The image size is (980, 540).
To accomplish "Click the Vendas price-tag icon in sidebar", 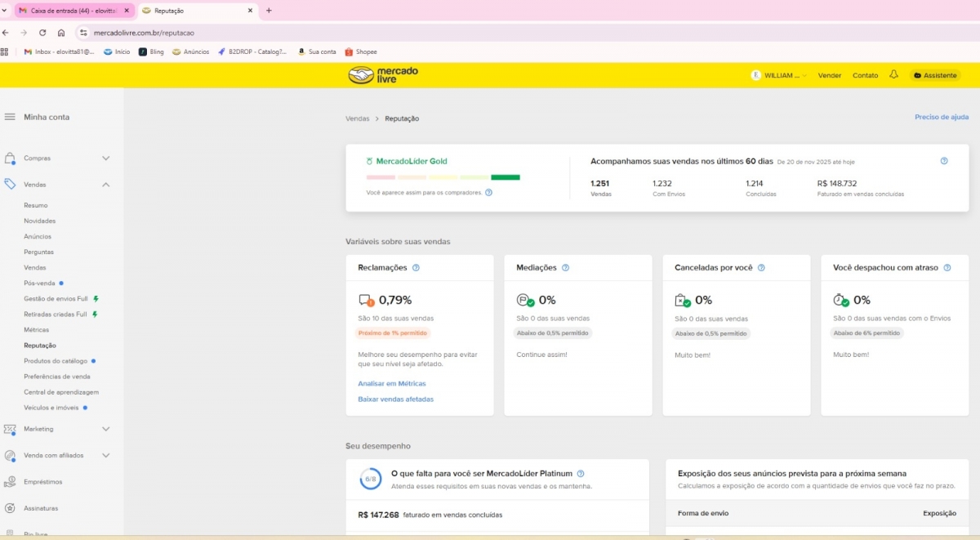I will (8, 184).
